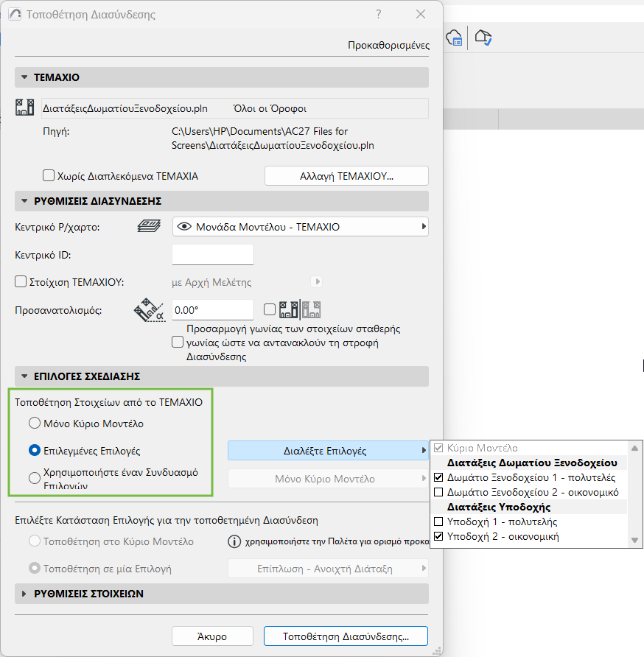This screenshot has width=644, height=657.
Task: Select Χρησιμοποιήστε έναν Συνδυασμό Επιλογών radio
Action: (x=35, y=478)
